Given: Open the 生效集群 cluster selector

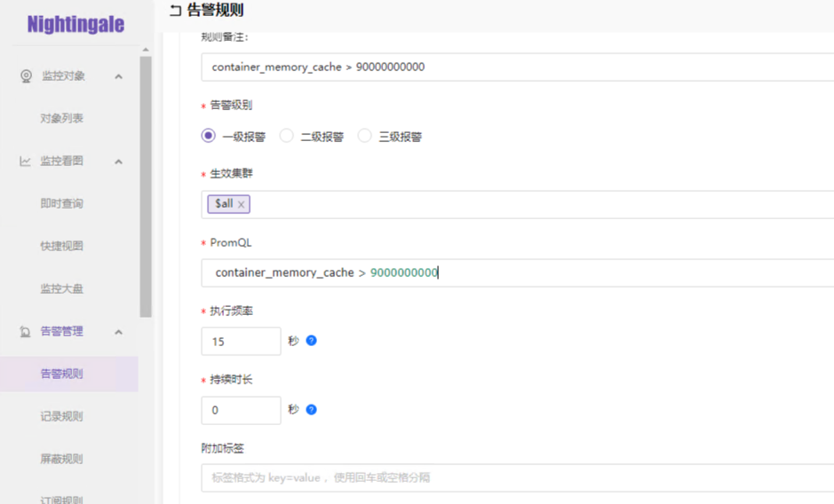Looking at the screenshot, I should tap(518, 204).
